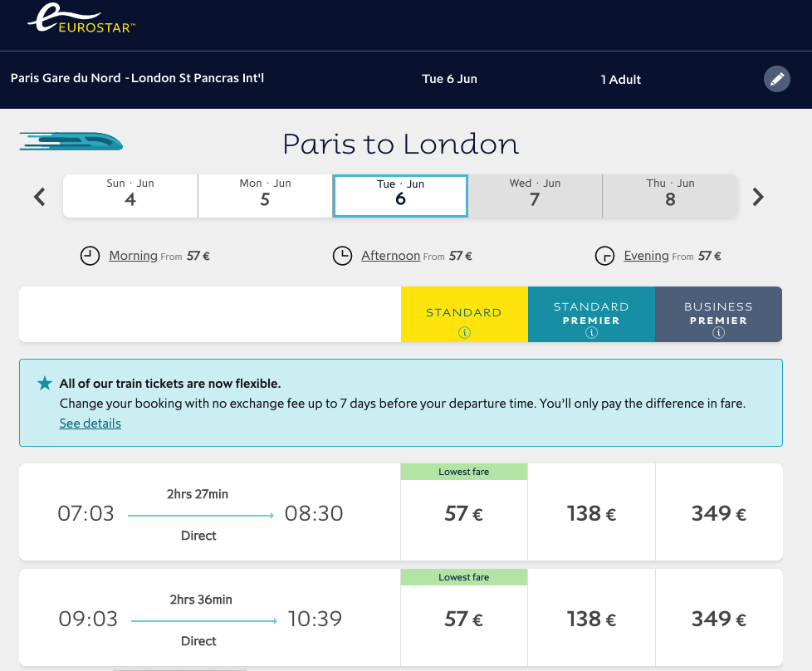Open See details link

pyautogui.click(x=90, y=424)
